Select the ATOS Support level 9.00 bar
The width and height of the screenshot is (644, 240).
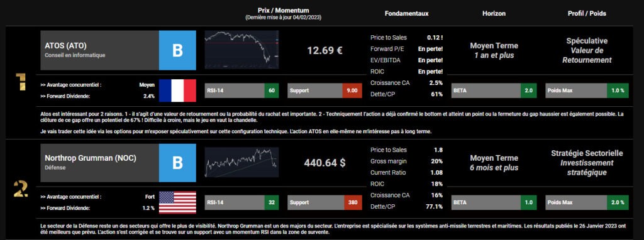pos(325,90)
